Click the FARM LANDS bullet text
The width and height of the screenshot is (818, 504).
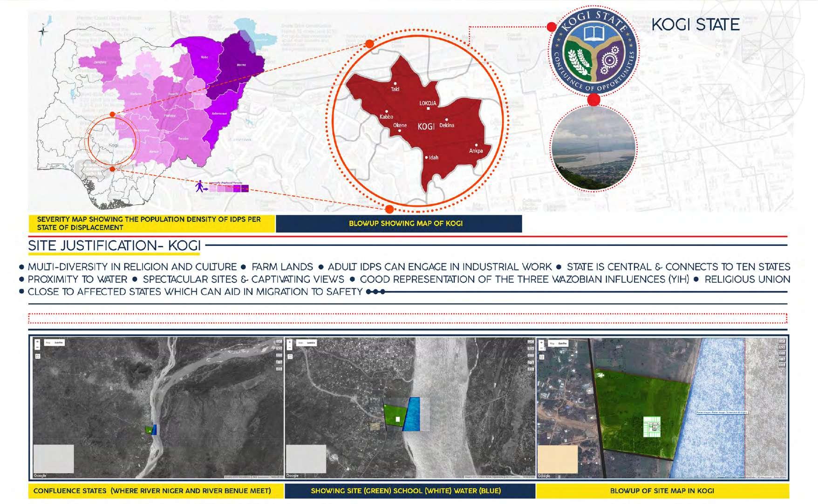click(x=282, y=267)
